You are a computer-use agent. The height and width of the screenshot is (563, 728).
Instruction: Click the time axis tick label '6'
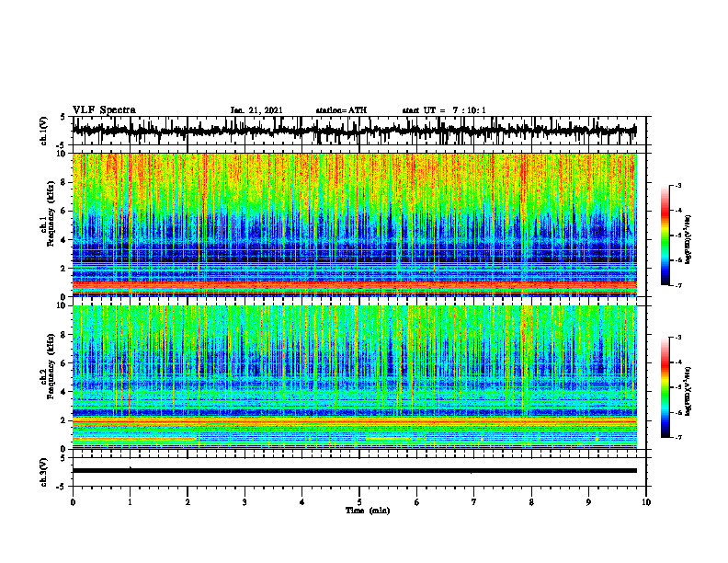(417, 502)
